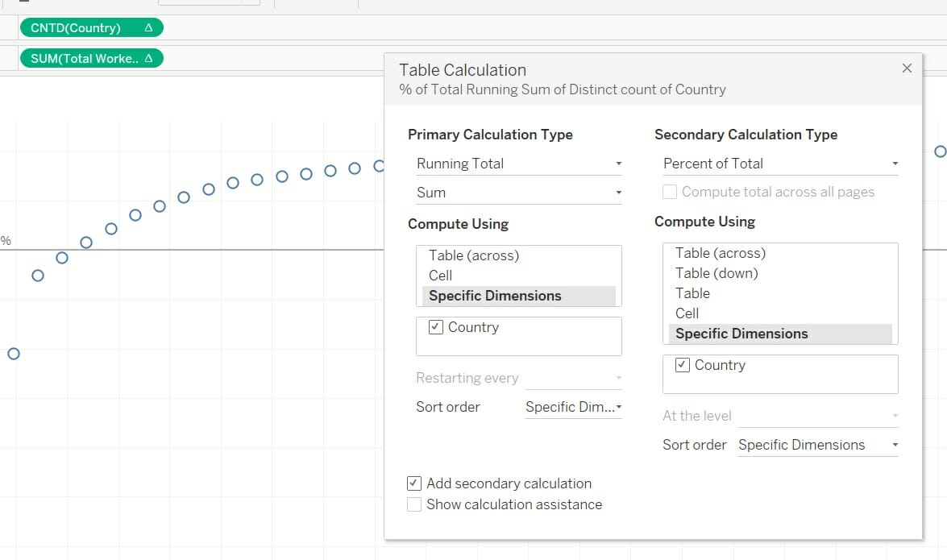The height and width of the screenshot is (560, 947).
Task: Disable Add secondary calculation
Action: 413,483
